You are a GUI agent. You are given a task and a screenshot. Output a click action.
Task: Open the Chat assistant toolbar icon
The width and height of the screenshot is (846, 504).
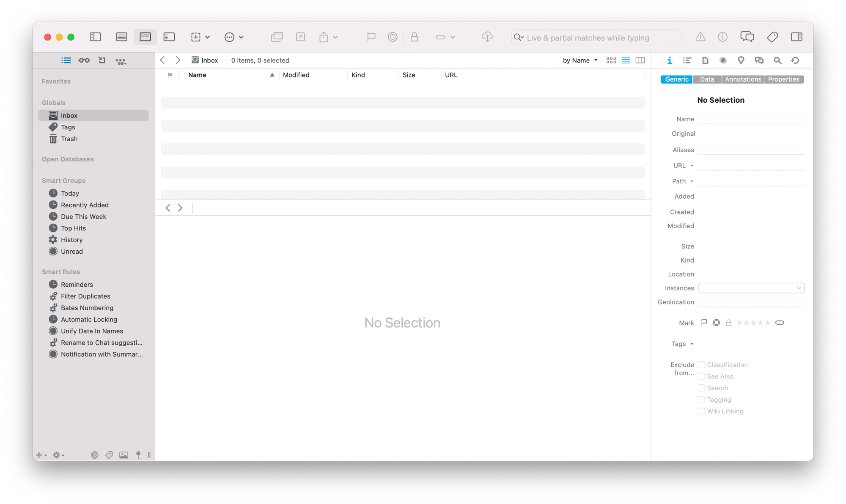747,37
